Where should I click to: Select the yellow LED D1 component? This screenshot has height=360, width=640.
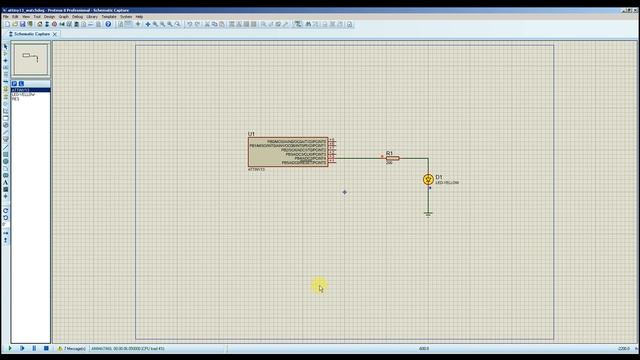click(428, 180)
